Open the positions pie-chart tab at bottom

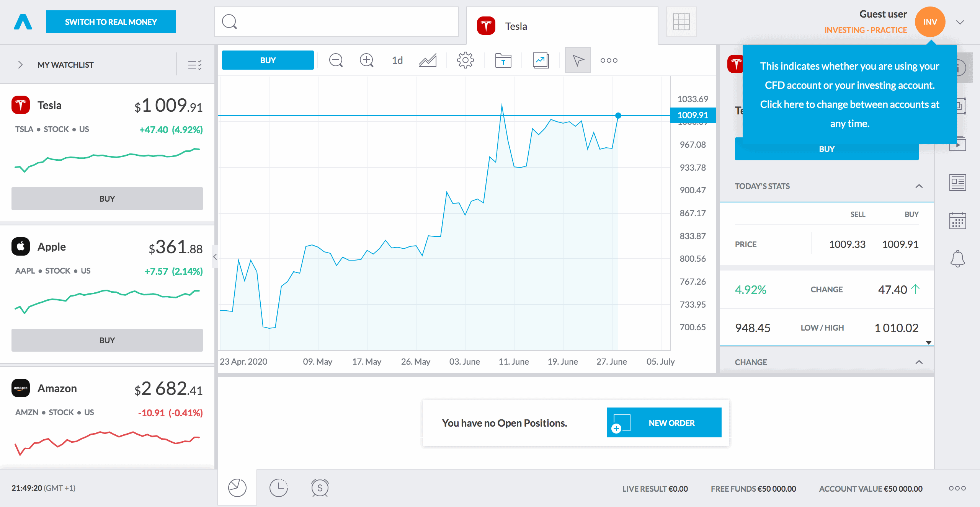pos(237,488)
